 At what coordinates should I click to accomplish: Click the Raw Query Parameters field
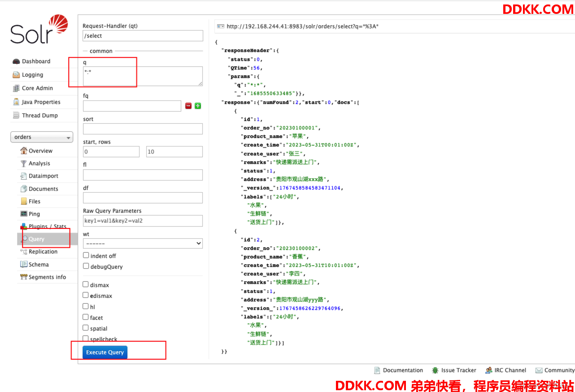[x=143, y=220]
